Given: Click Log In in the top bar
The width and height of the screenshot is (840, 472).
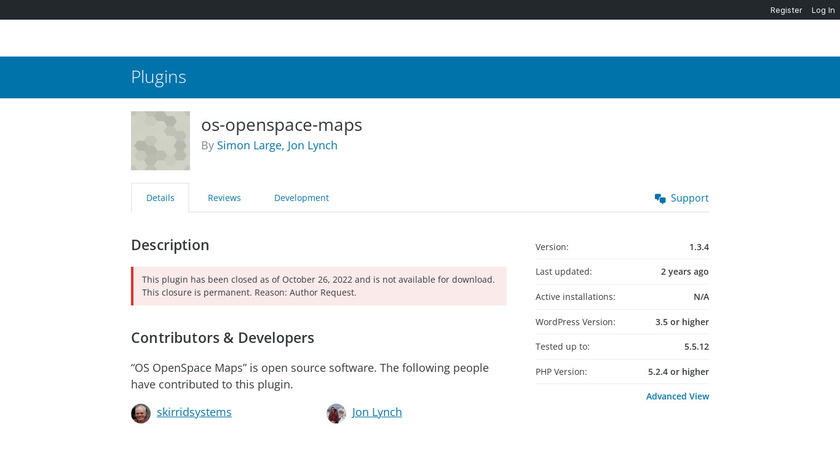Looking at the screenshot, I should click(821, 10).
